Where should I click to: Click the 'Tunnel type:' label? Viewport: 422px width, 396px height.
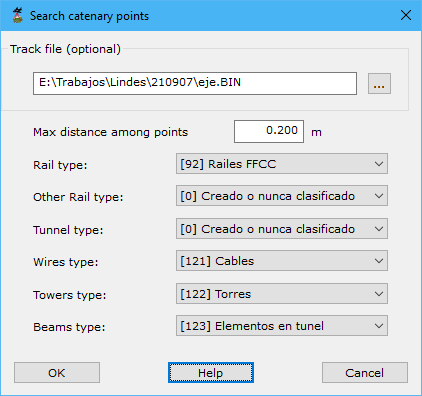(x=68, y=230)
